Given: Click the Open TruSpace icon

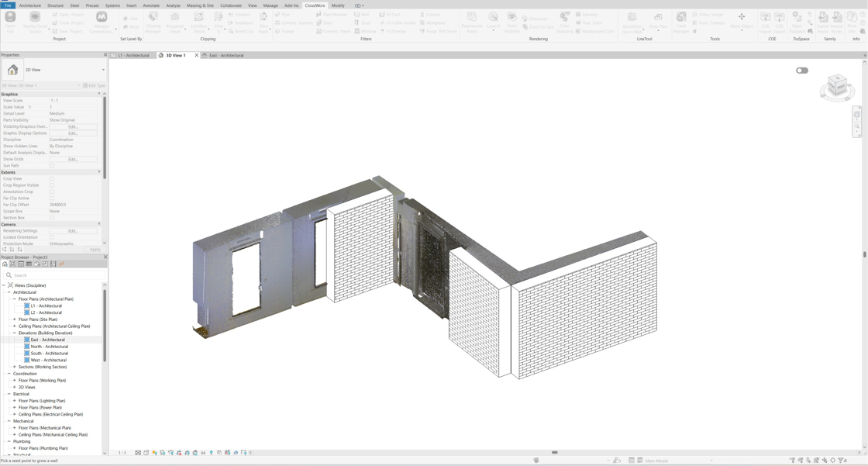Looking at the screenshot, I should [797, 22].
